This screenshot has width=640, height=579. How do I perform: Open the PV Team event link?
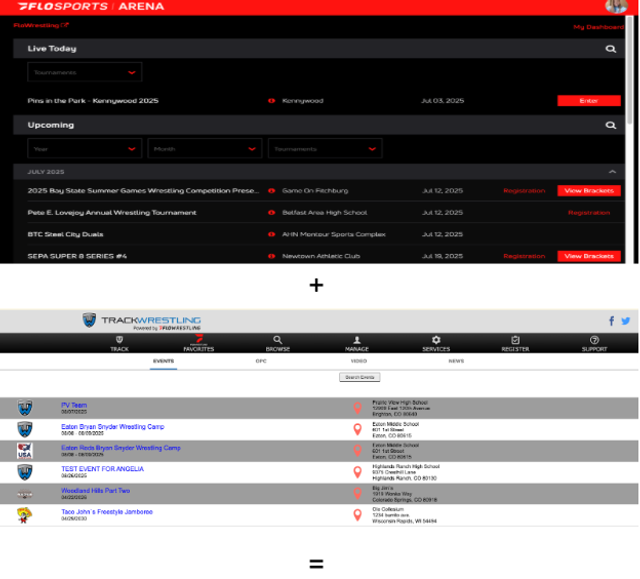pos(74,405)
